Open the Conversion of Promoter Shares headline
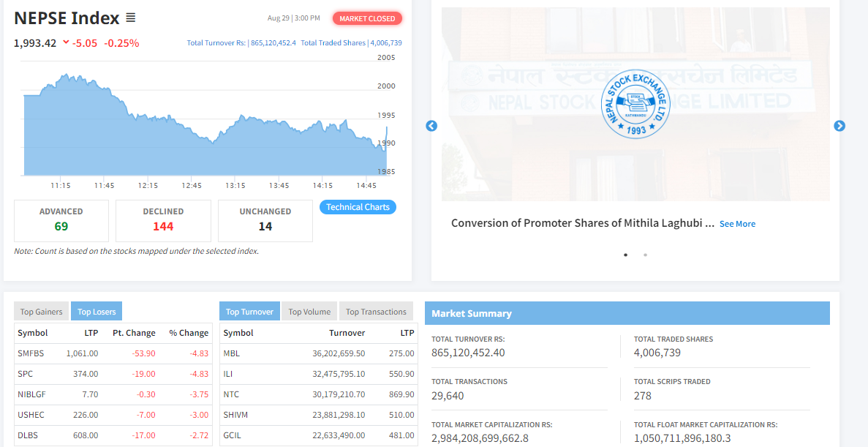Image resolution: width=868 pixels, height=447 pixels. point(583,223)
